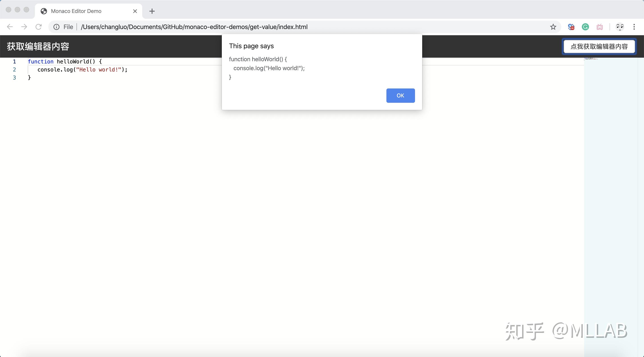Close the Monaco Editor Demo tab

tap(135, 11)
